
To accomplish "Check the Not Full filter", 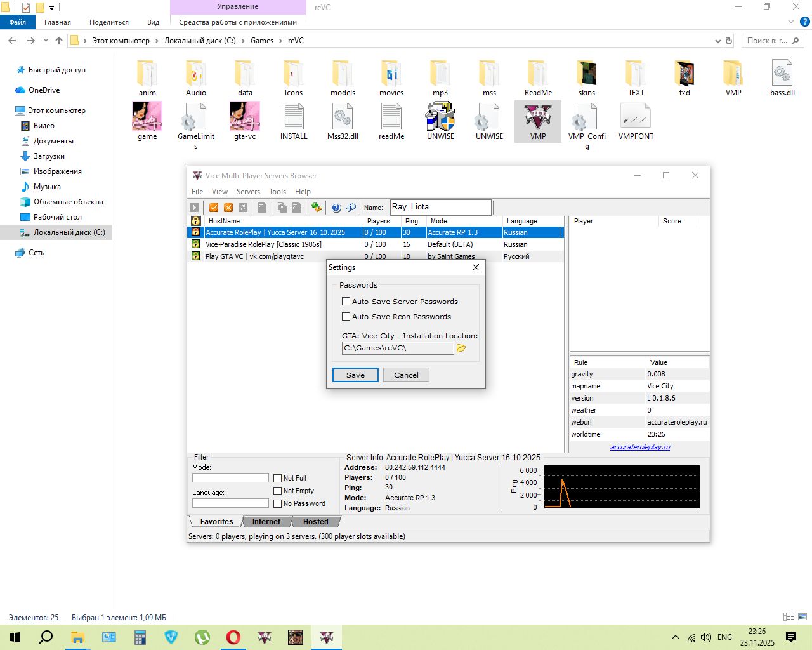I will [277, 478].
